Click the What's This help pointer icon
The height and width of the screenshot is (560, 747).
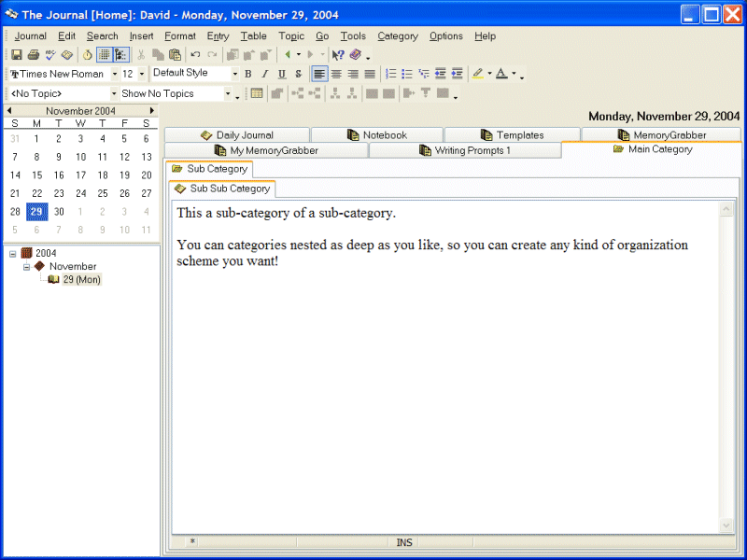[x=338, y=55]
